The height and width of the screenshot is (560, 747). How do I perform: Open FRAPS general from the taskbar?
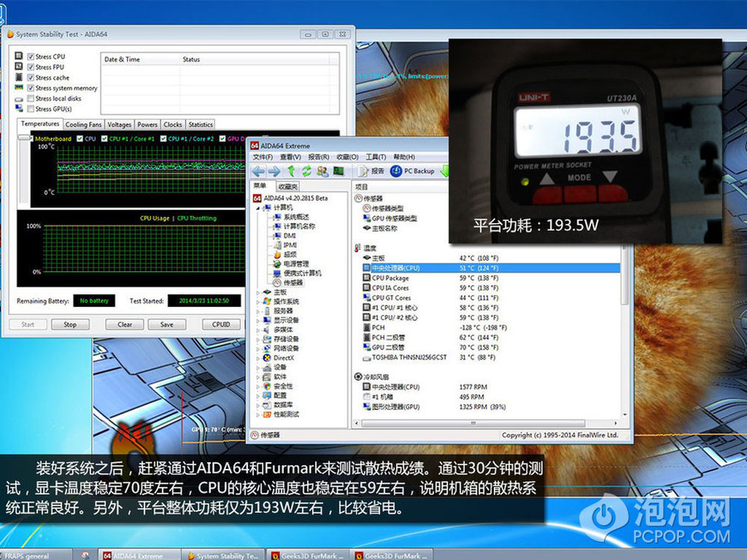[x=36, y=556]
